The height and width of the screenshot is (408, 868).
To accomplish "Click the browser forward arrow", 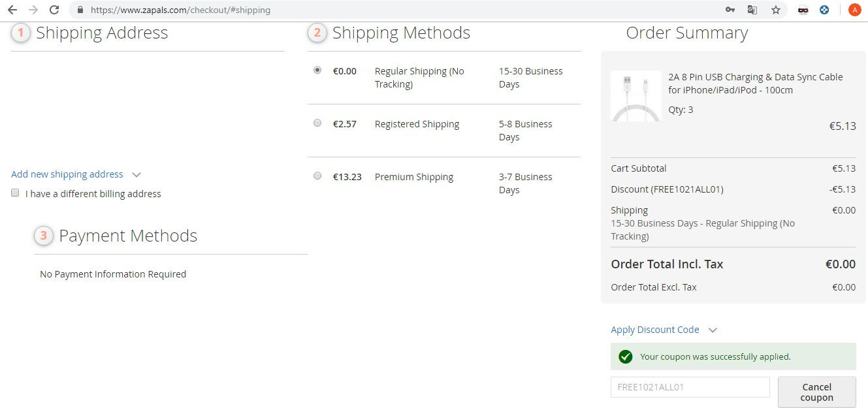I will point(33,10).
